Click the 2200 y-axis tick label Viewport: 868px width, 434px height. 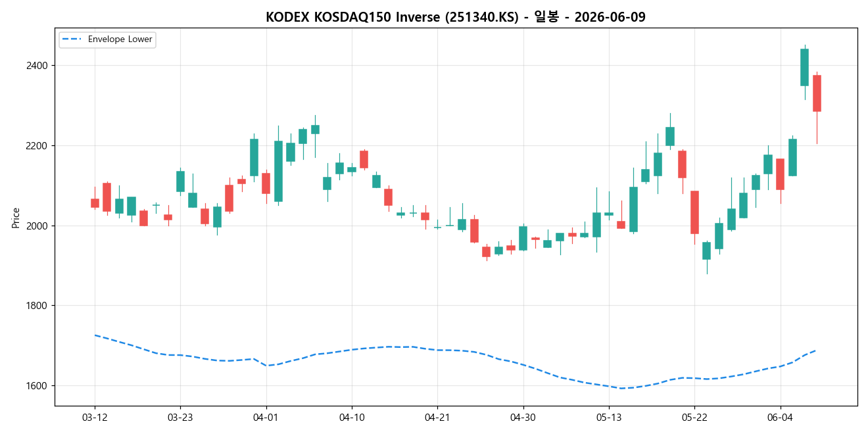[x=37, y=146]
